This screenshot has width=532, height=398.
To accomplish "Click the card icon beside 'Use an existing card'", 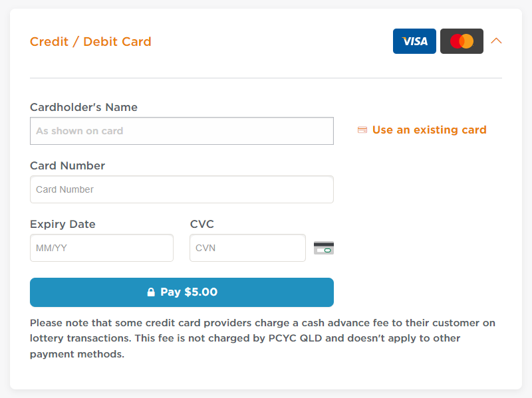I will pyautogui.click(x=362, y=130).
